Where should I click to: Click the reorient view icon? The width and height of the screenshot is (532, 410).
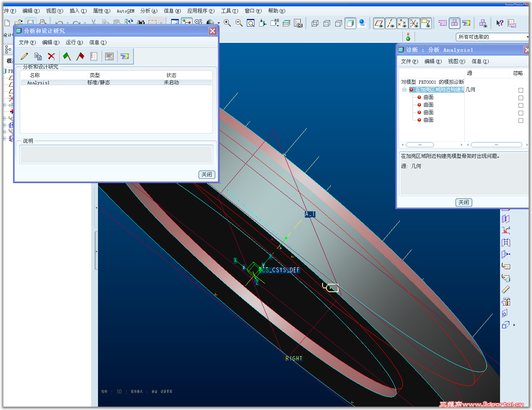coord(262,23)
